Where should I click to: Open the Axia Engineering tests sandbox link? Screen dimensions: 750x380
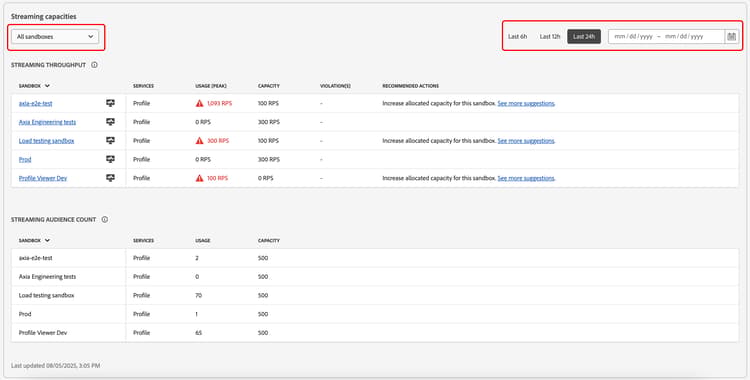coord(47,122)
